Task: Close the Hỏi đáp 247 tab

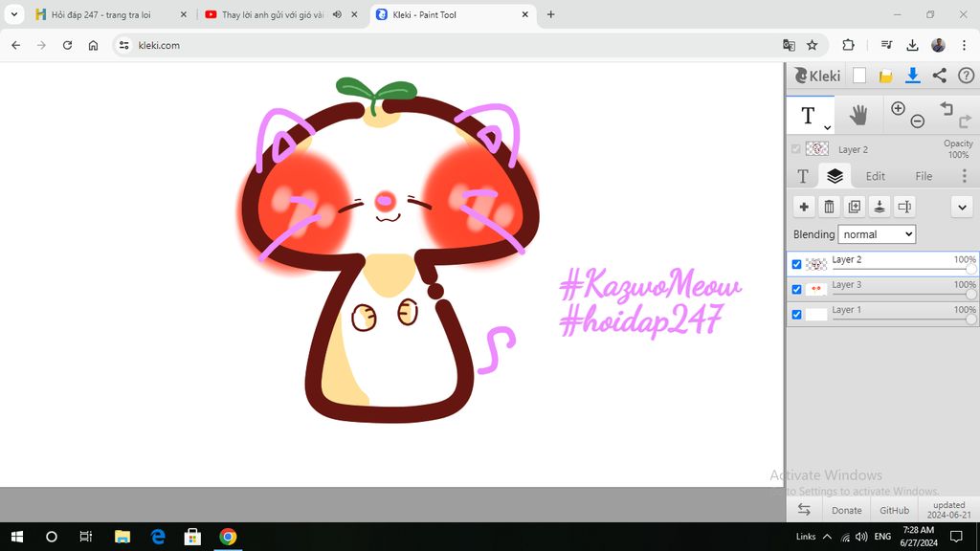Action: [183, 14]
